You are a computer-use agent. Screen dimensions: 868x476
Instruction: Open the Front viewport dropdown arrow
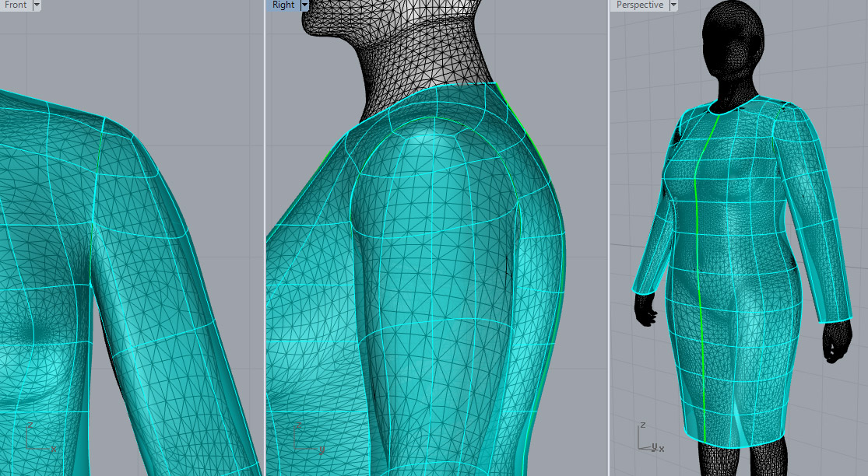coord(37,5)
